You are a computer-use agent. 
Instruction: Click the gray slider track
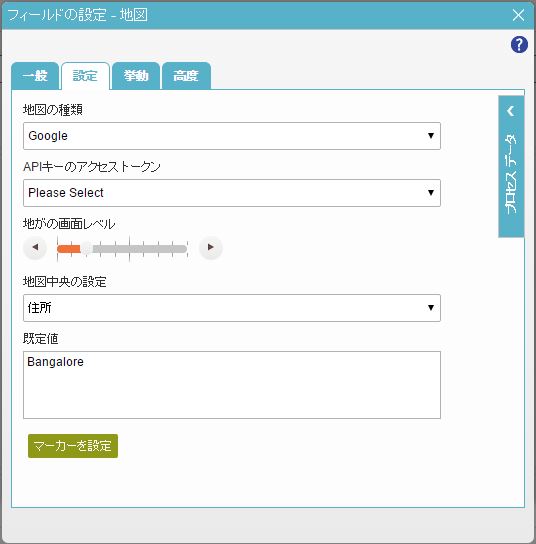pos(139,249)
